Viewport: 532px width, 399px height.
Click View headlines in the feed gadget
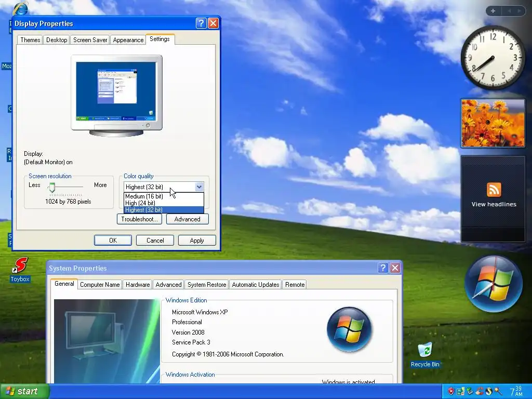tap(494, 204)
